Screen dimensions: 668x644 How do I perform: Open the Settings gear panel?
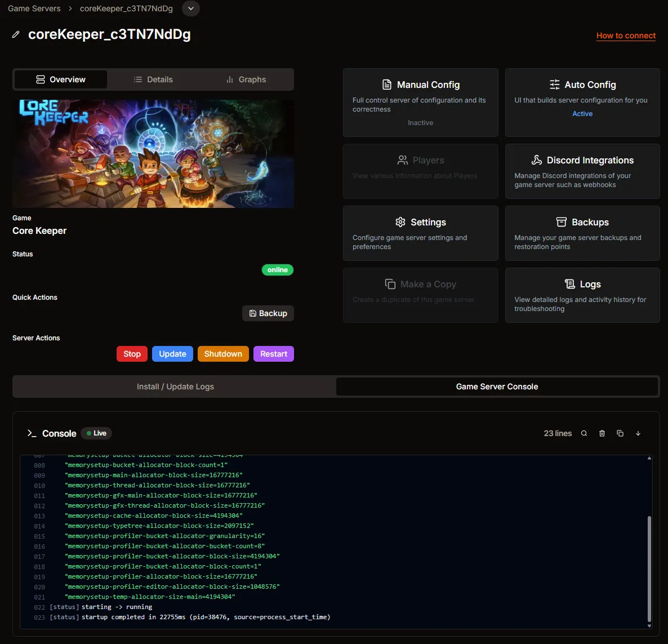tap(420, 233)
